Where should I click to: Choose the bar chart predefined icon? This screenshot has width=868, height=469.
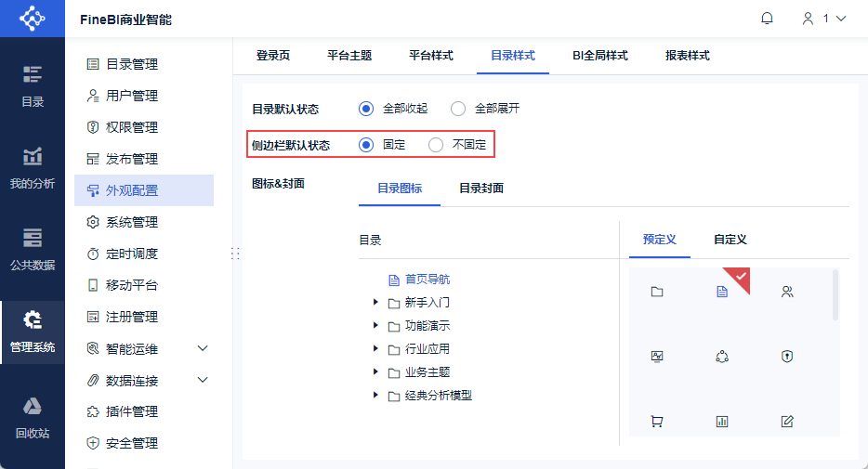click(722, 422)
